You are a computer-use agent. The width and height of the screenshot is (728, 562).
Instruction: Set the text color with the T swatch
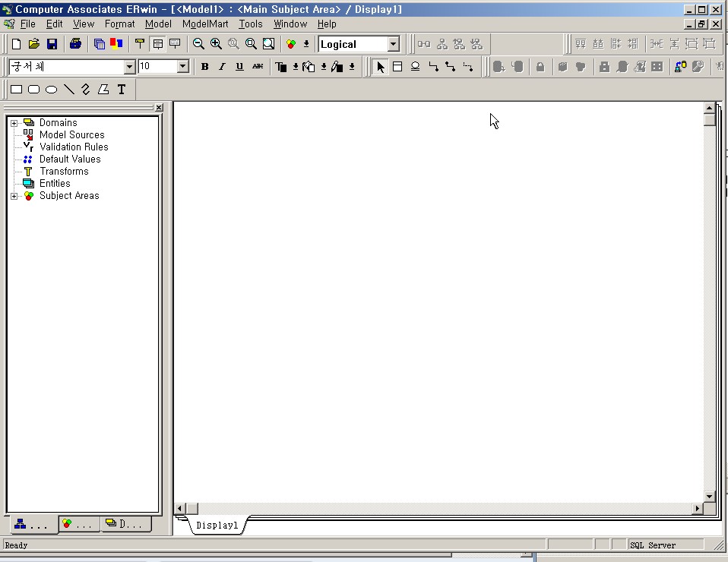point(281,67)
